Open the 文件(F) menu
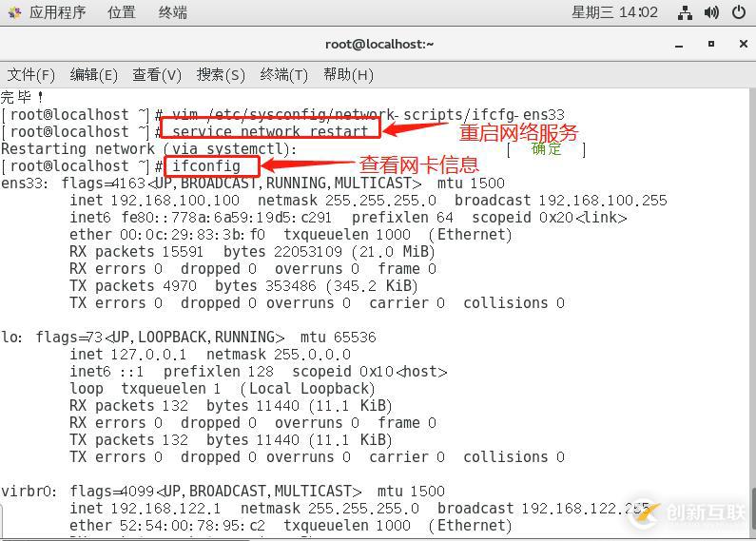The width and height of the screenshot is (756, 541). (x=30, y=75)
